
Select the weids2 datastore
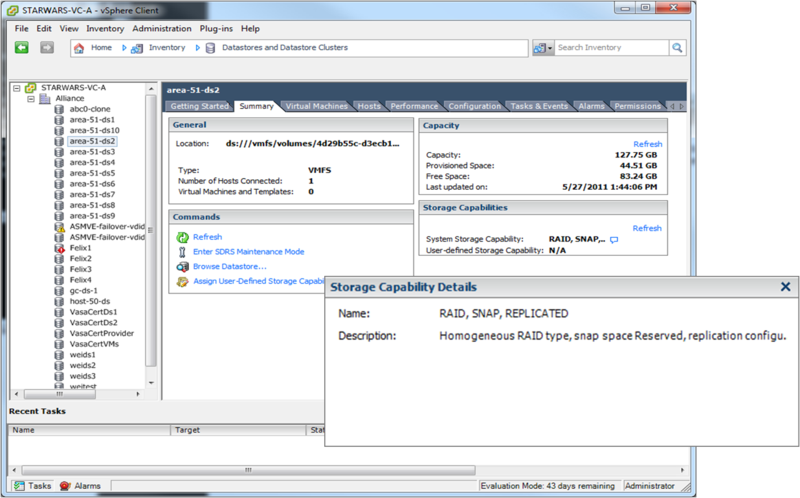pos(83,366)
